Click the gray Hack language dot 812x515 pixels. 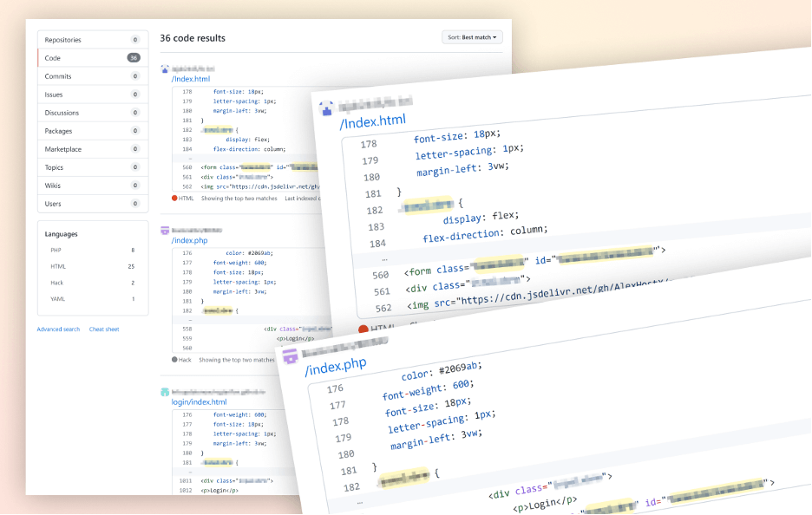[174, 359]
